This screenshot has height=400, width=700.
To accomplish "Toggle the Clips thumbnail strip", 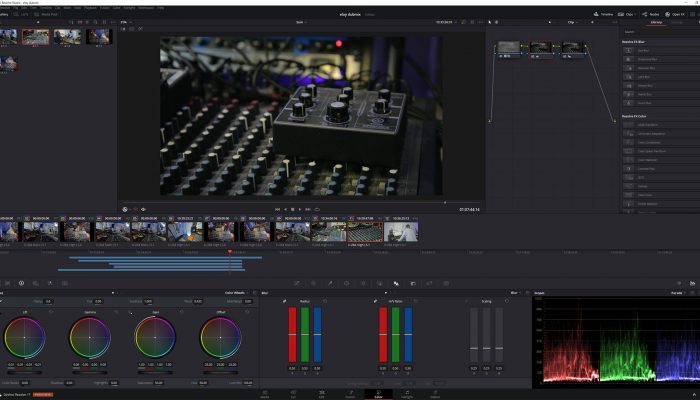I will click(627, 14).
